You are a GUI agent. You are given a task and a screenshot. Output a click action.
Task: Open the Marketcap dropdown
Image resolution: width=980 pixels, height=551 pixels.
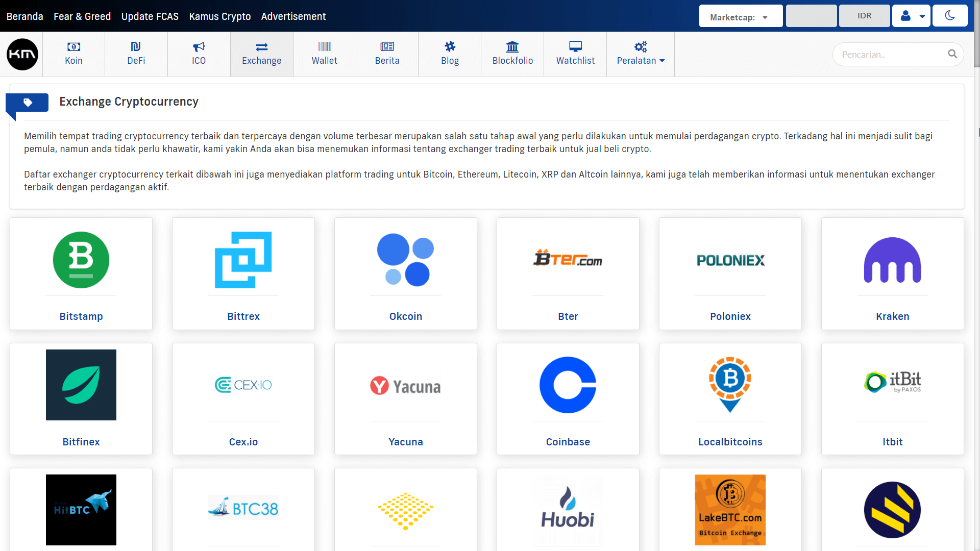[741, 16]
